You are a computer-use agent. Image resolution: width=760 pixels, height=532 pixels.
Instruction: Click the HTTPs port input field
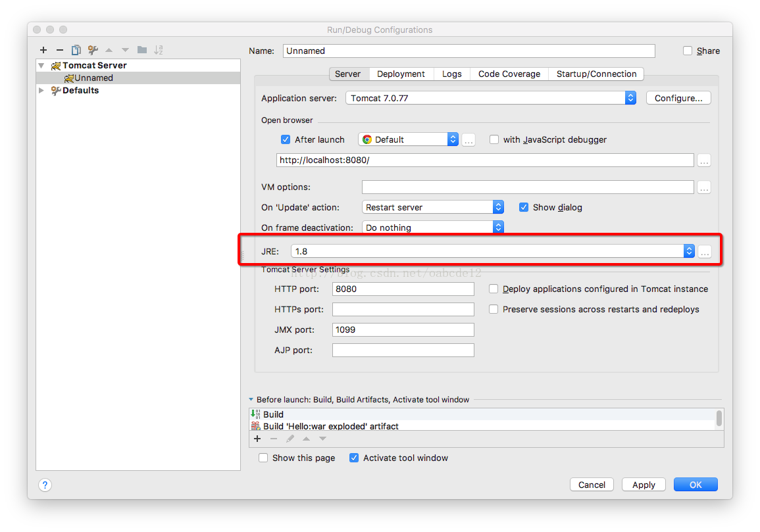(x=403, y=309)
